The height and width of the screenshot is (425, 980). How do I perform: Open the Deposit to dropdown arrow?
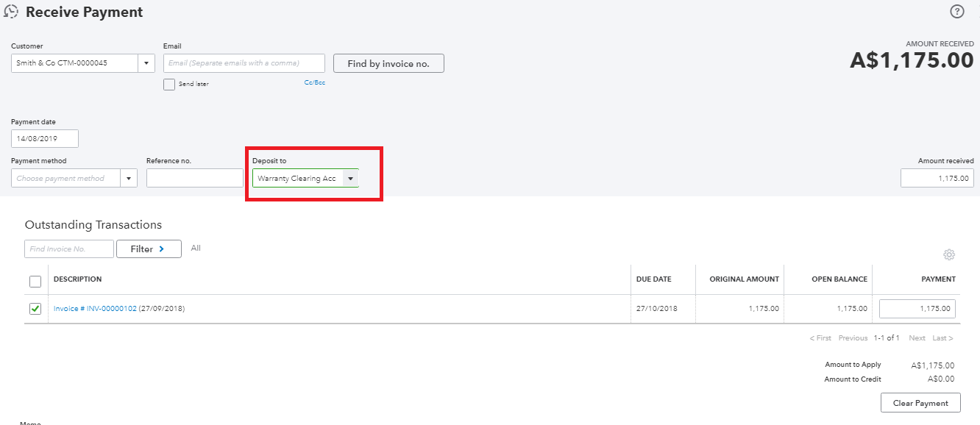coord(351,178)
